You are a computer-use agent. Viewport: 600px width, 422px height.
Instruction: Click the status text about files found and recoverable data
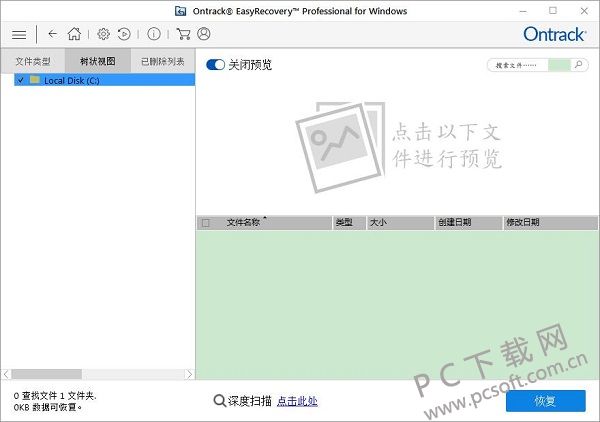[x=55, y=401]
